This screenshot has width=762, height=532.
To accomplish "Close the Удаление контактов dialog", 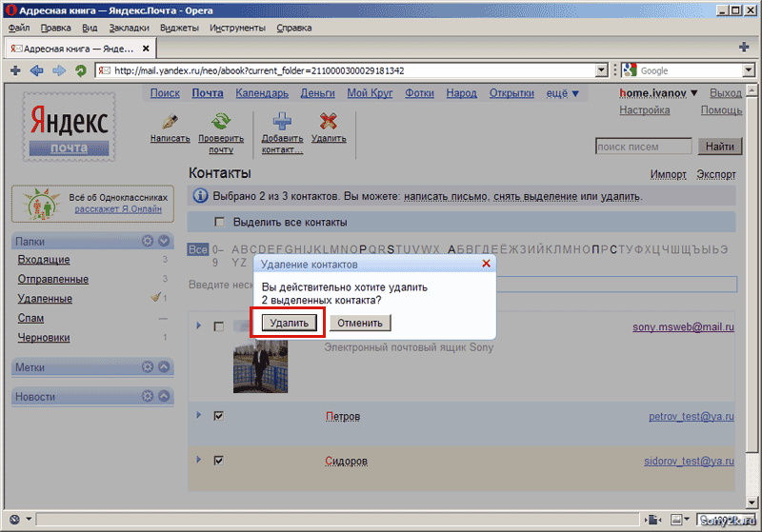I will point(486,264).
